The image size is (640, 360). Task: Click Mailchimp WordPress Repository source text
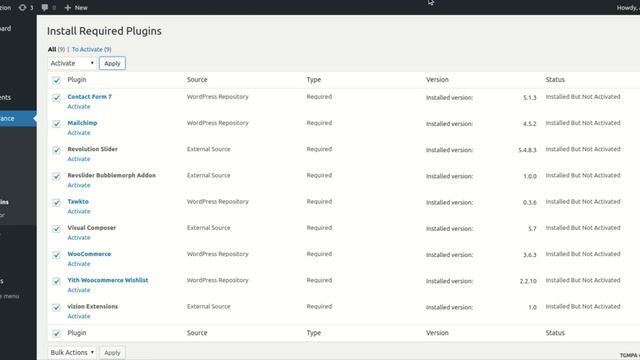pos(218,123)
